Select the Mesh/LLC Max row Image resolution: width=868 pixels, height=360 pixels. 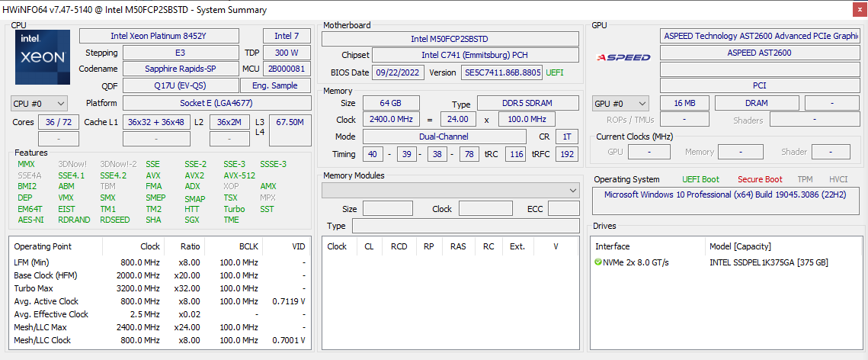coord(160,327)
